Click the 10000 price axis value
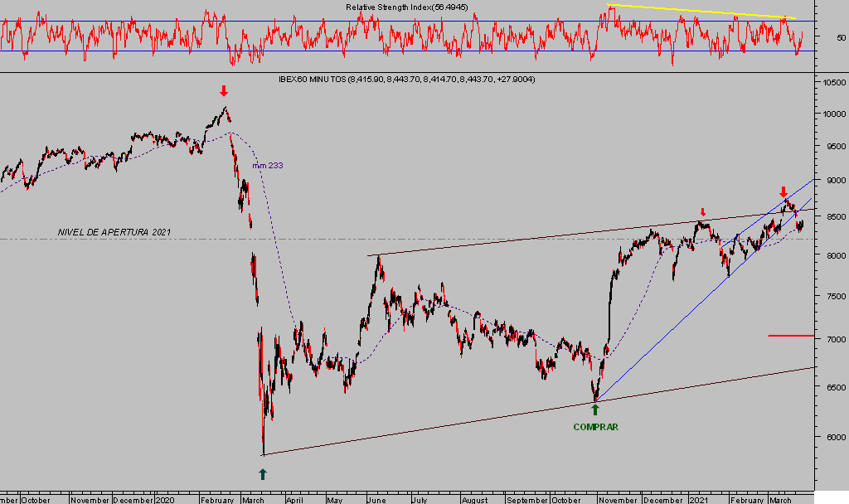This screenshot has width=849, height=504. tap(834, 114)
